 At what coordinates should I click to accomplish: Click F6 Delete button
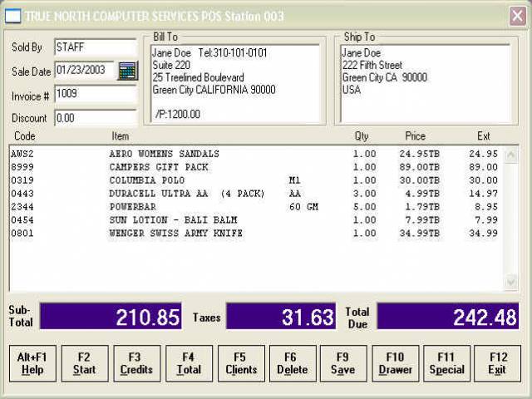(x=293, y=363)
